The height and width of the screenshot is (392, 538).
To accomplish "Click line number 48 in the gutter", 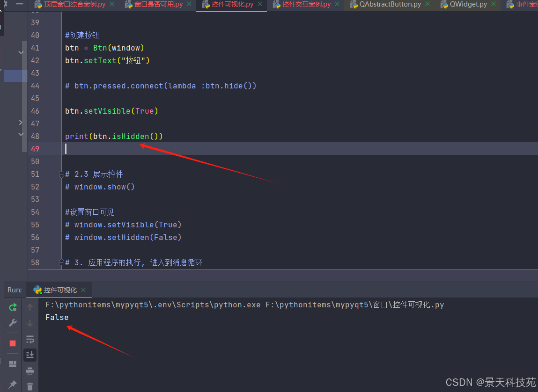I will pyautogui.click(x=35, y=137).
